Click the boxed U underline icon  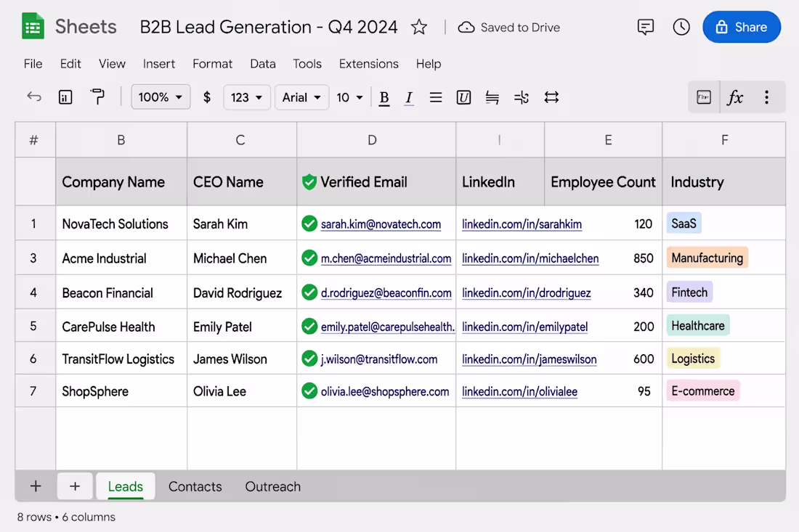(x=463, y=97)
